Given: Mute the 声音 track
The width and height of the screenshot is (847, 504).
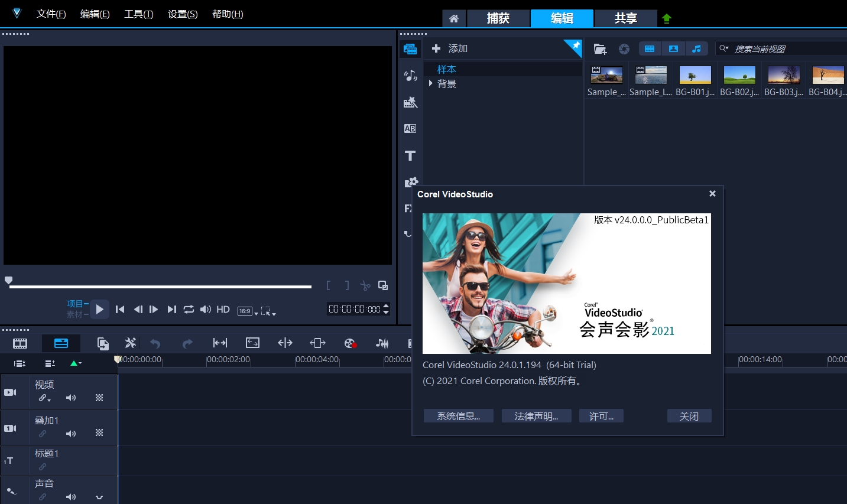Looking at the screenshot, I should tap(71, 497).
